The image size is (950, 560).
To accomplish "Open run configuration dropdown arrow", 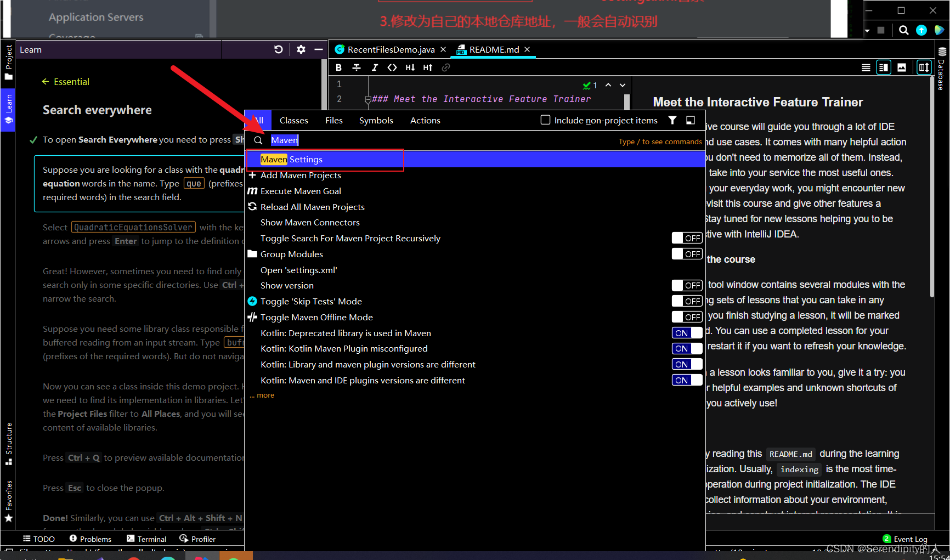I will pos(867,31).
